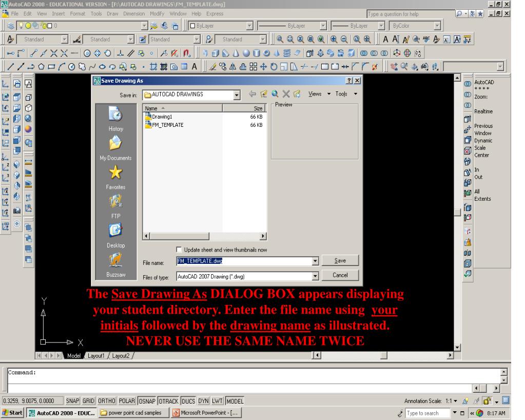
Task: Toggle GRID display in status bar
Action: coord(88,401)
